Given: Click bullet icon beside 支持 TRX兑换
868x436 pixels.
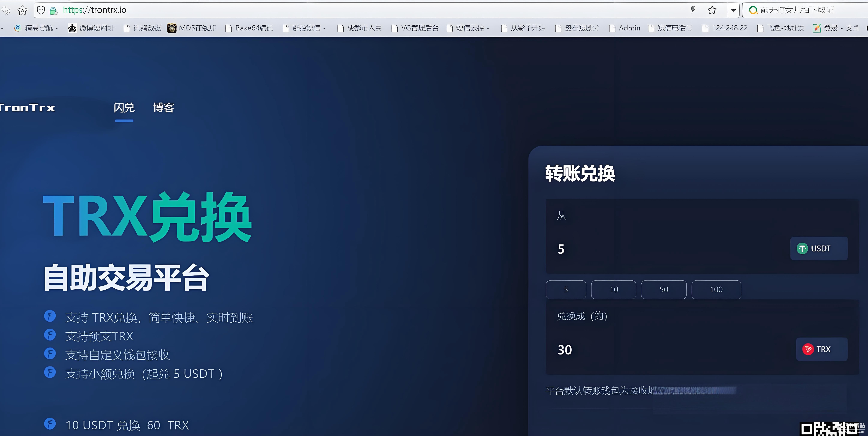Looking at the screenshot, I should pos(50,316).
